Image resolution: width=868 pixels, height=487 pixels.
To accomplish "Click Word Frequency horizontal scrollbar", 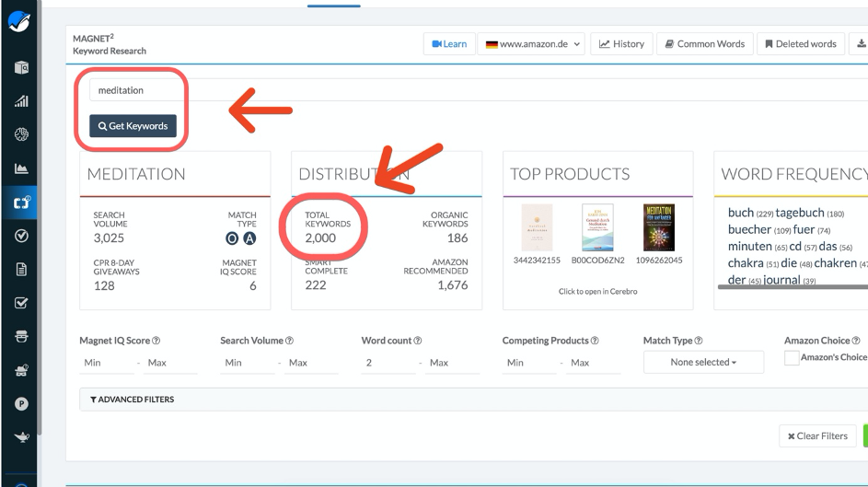I will click(793, 286).
